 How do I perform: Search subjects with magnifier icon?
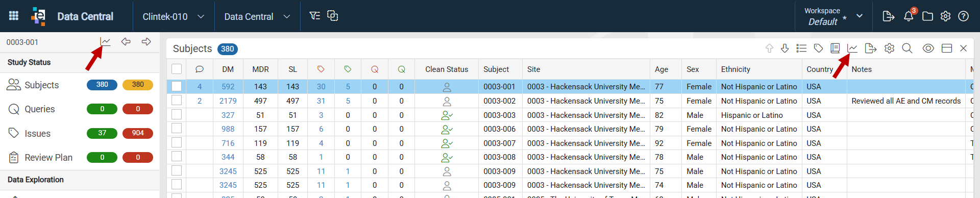[x=907, y=48]
